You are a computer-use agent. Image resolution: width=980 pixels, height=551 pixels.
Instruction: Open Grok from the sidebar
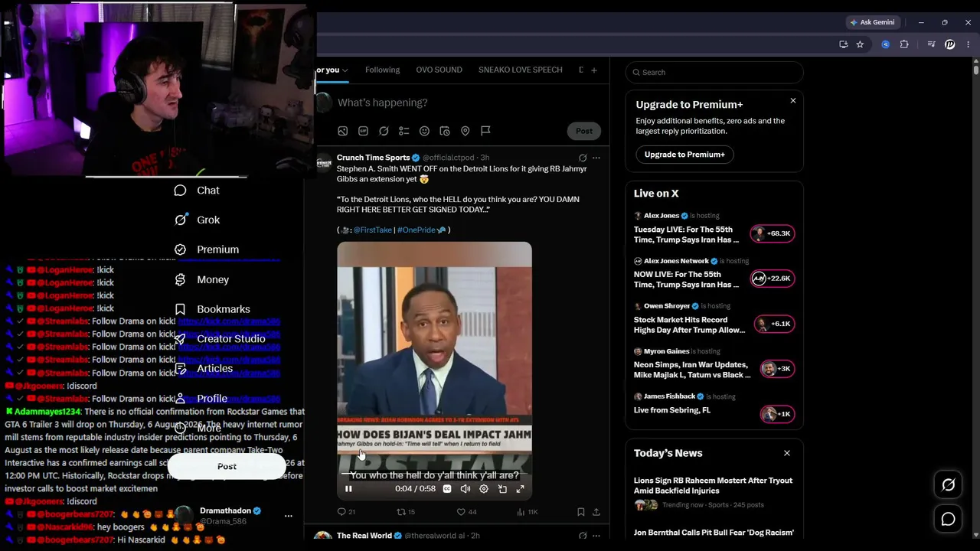(198, 220)
